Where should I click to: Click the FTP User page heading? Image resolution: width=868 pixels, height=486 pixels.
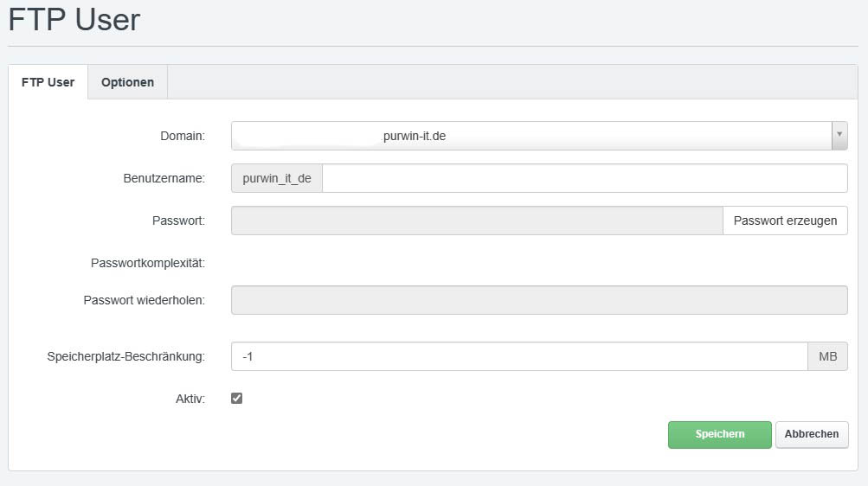pos(74,20)
